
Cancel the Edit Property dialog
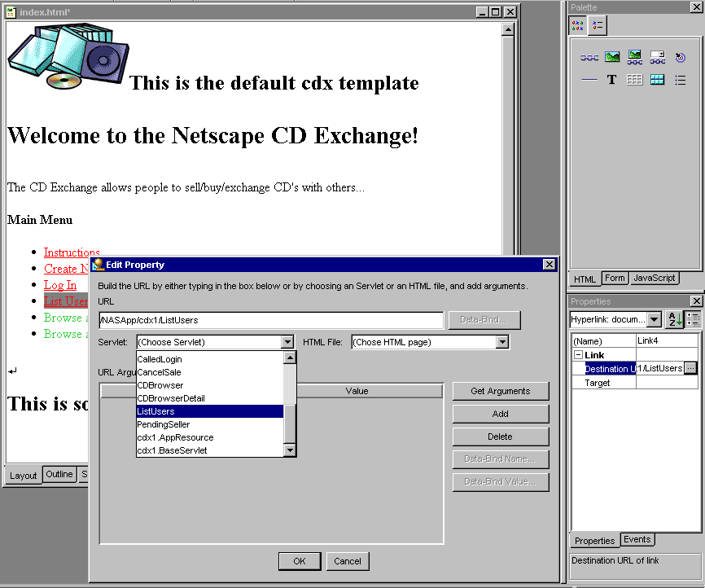pyautogui.click(x=348, y=561)
